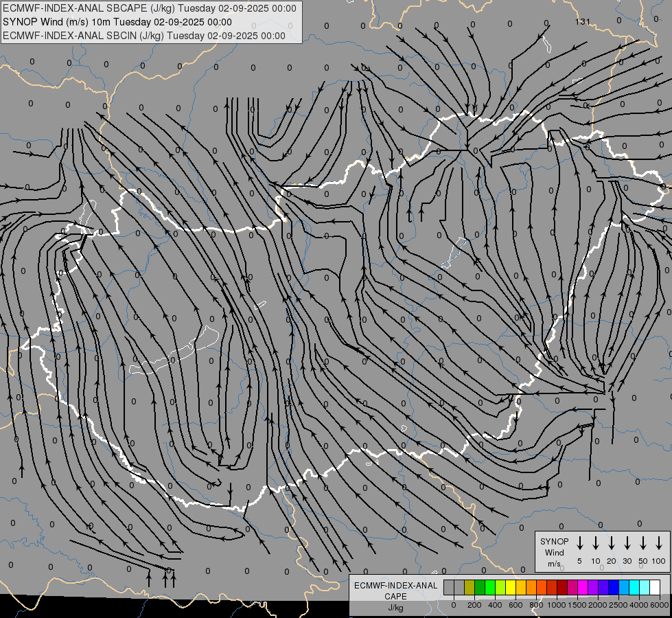The image size is (672, 618).
Task: Click the '2000' tick label on CAPE scale
Action: pos(599,605)
